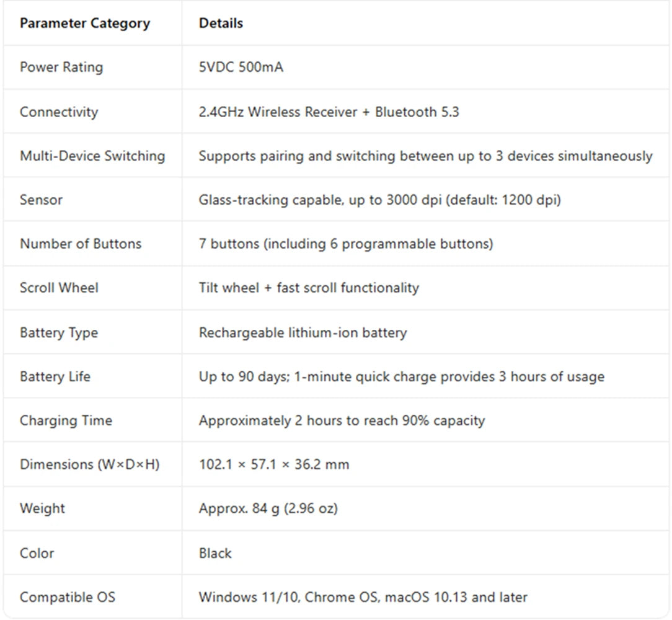This screenshot has width=672, height=620.
Task: Select the Weight row label
Action: tap(42, 508)
